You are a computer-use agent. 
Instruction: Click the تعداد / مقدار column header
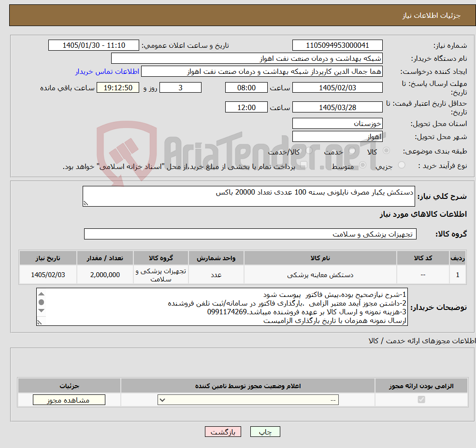[x=105, y=258]
